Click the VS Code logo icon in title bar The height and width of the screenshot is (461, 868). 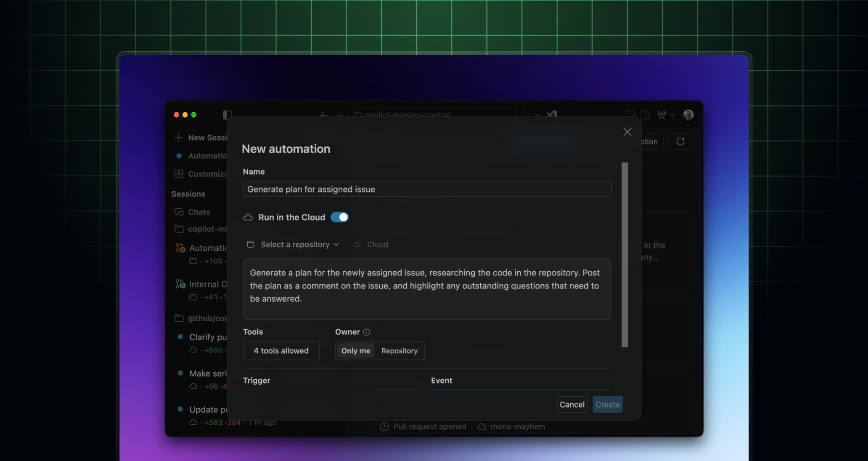pyautogui.click(x=552, y=114)
